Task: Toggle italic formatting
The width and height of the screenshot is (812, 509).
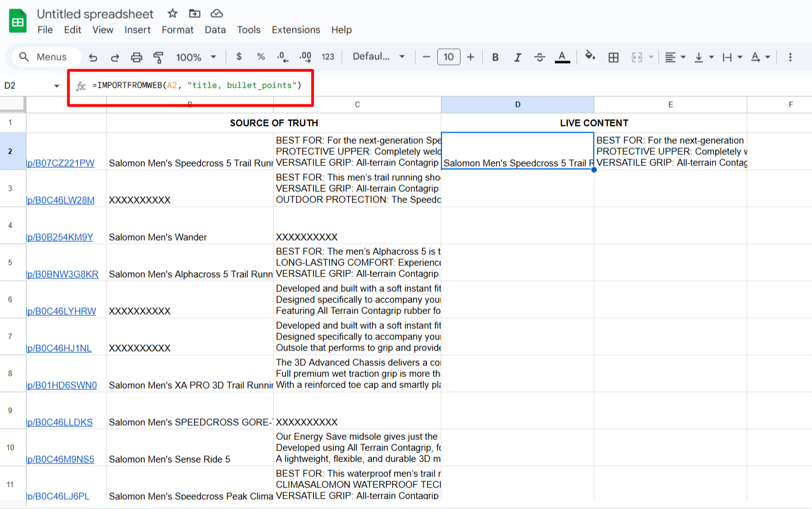Action: pos(517,57)
